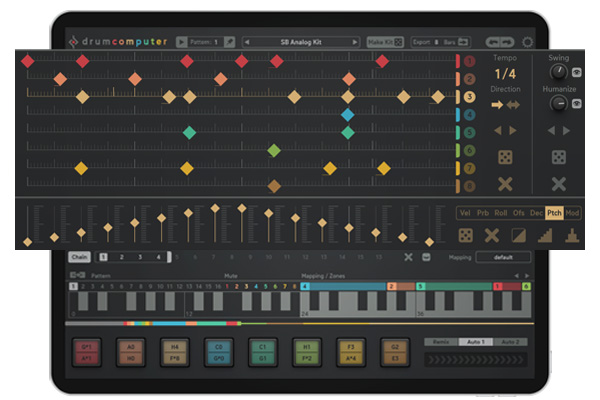
Task: Switch to the Roll lane tab
Action: pos(501,213)
